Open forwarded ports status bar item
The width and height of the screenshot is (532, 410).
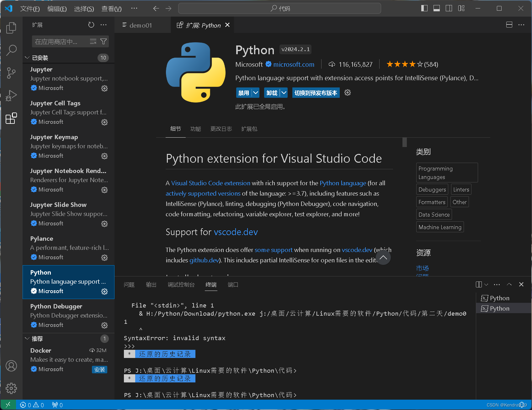[57, 405]
